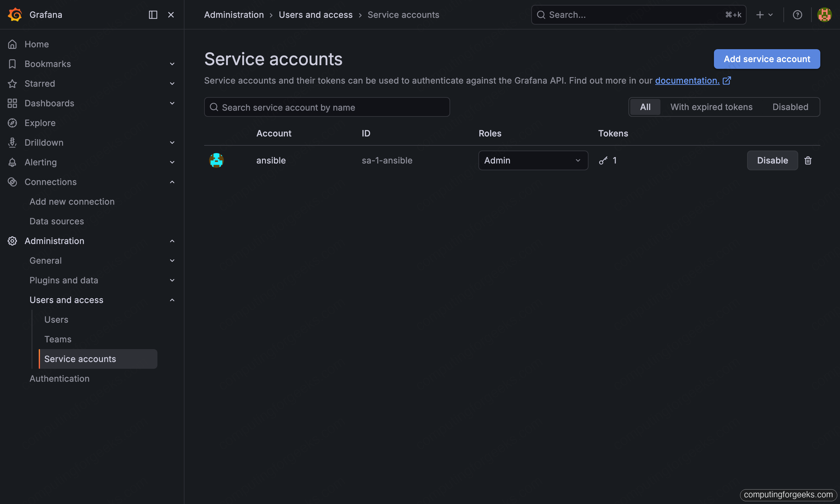Click the Tokens column header
840x504 pixels.
(x=613, y=133)
